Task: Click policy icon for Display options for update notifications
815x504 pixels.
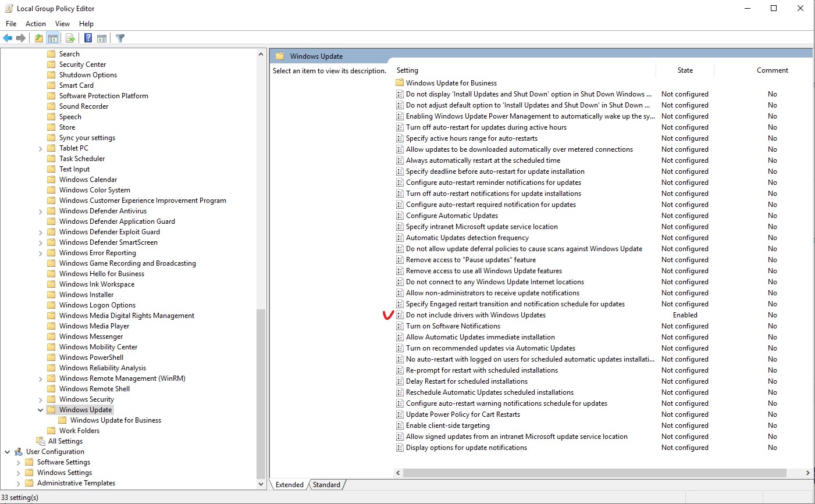Action: pyautogui.click(x=400, y=448)
